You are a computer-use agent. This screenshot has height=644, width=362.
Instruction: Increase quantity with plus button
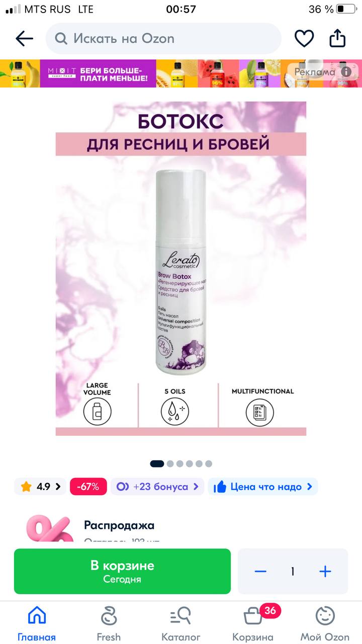pyautogui.click(x=325, y=572)
